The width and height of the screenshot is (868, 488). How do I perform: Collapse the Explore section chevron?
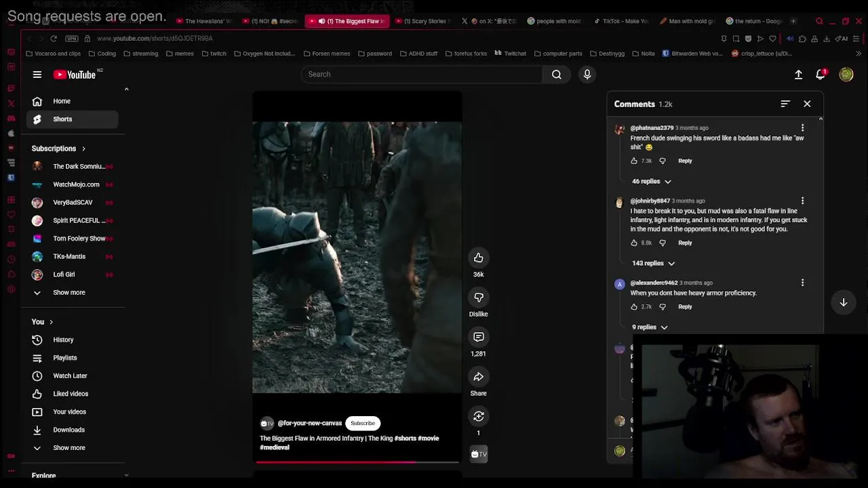tap(126, 476)
